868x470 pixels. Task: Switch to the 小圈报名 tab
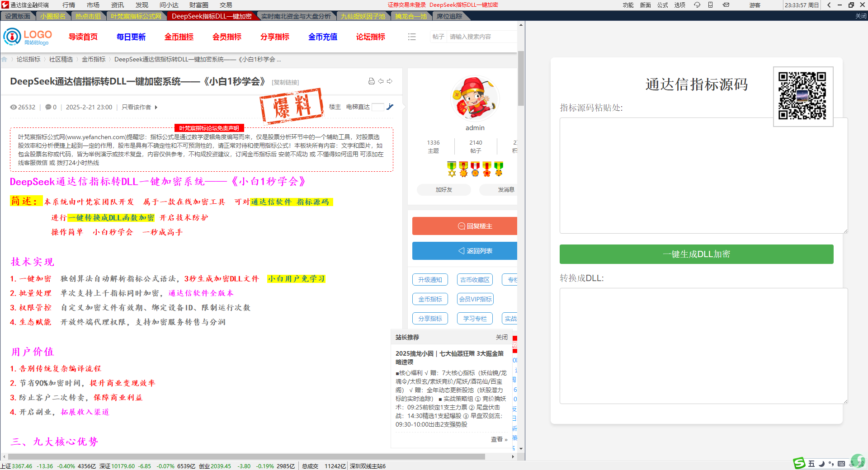click(x=53, y=16)
